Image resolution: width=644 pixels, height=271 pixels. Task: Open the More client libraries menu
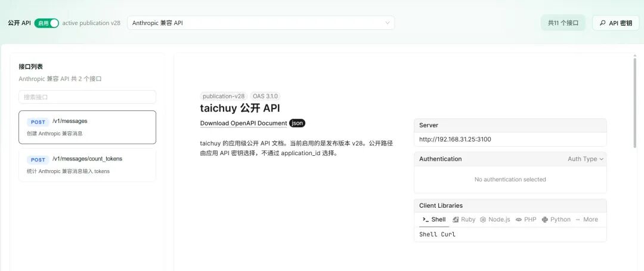coord(587,220)
